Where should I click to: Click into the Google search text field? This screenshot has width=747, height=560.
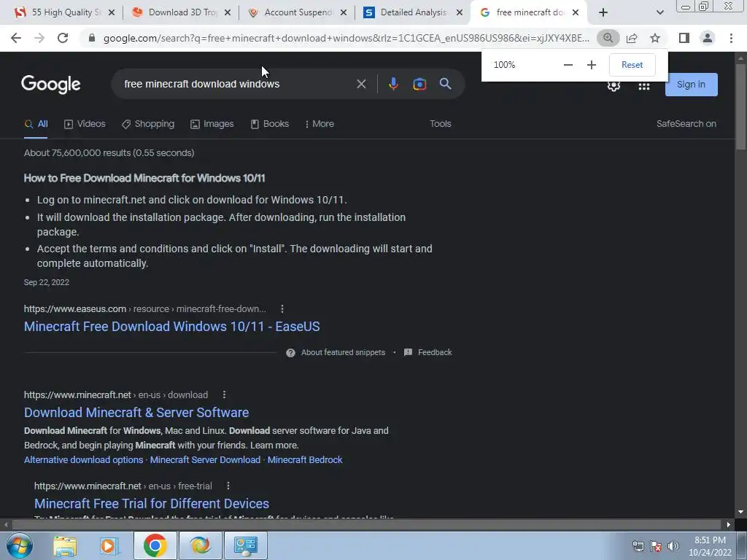tap(236, 85)
